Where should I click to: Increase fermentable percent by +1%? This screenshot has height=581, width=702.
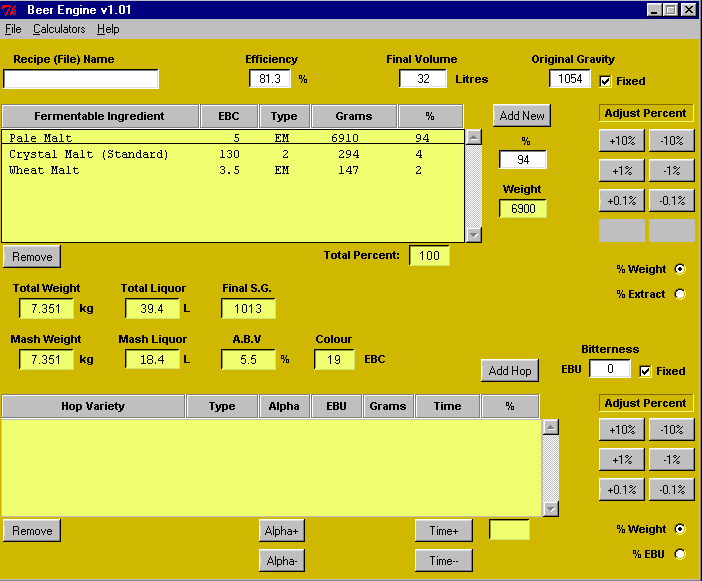[622, 171]
